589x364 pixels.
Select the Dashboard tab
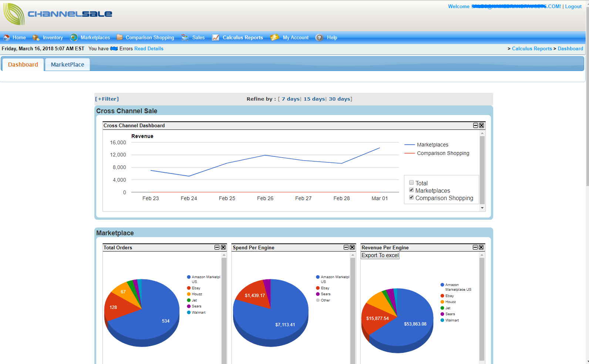click(x=23, y=65)
